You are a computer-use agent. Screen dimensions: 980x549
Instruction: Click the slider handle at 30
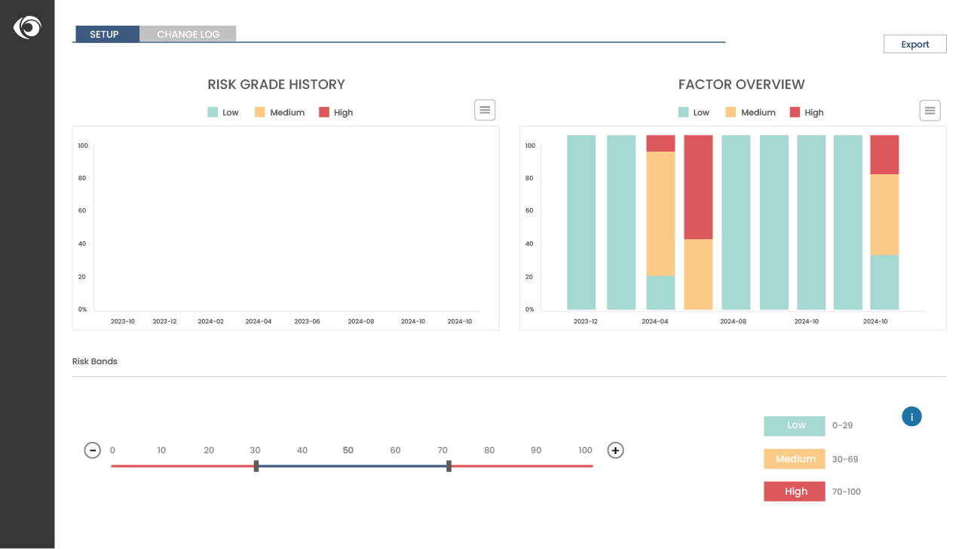[256, 466]
